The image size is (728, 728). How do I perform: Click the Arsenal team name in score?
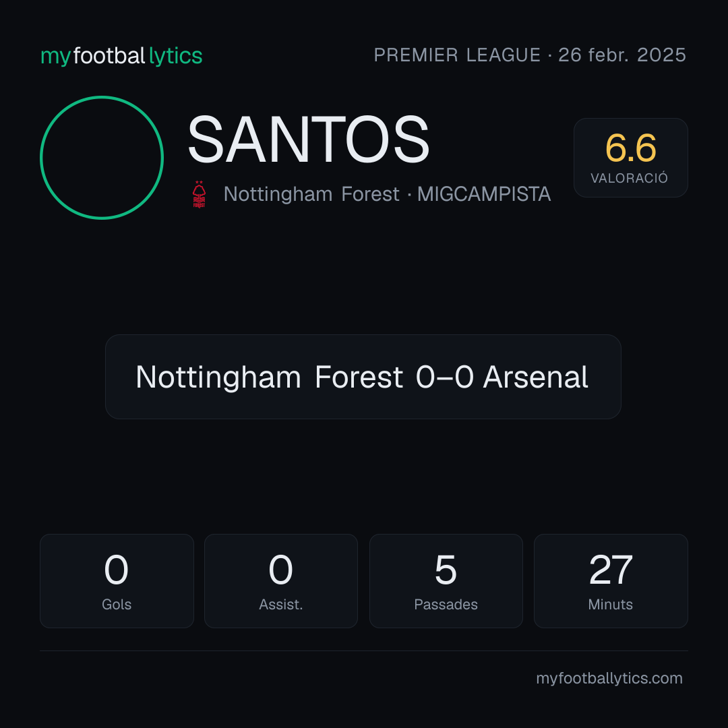coord(536,377)
